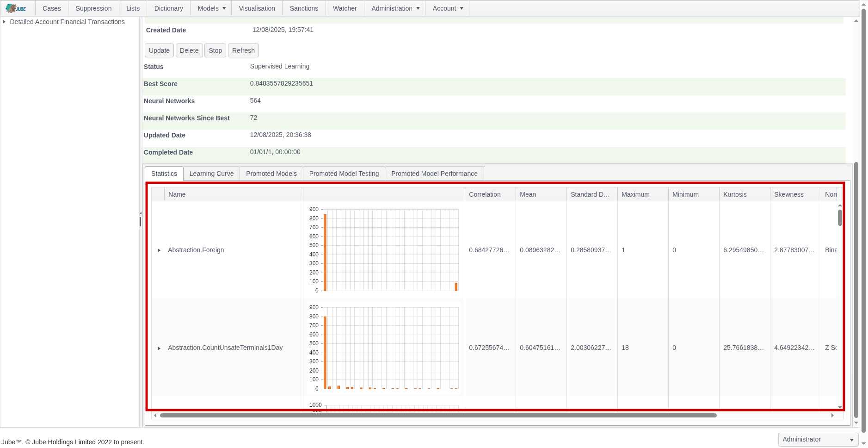Select the Statistics tab
Viewport: 868px width, 448px height.
tap(164, 174)
